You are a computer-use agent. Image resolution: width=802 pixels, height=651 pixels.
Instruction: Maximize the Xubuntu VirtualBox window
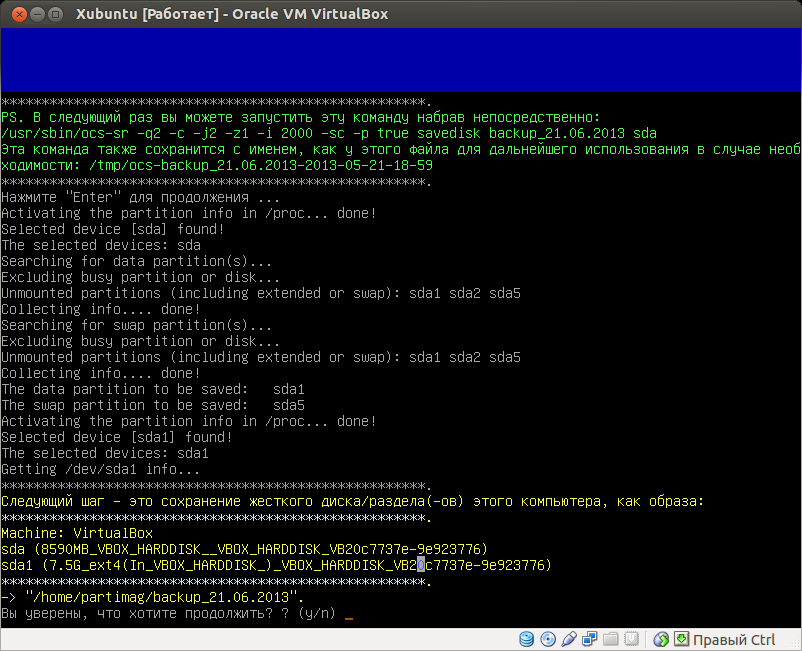55,14
